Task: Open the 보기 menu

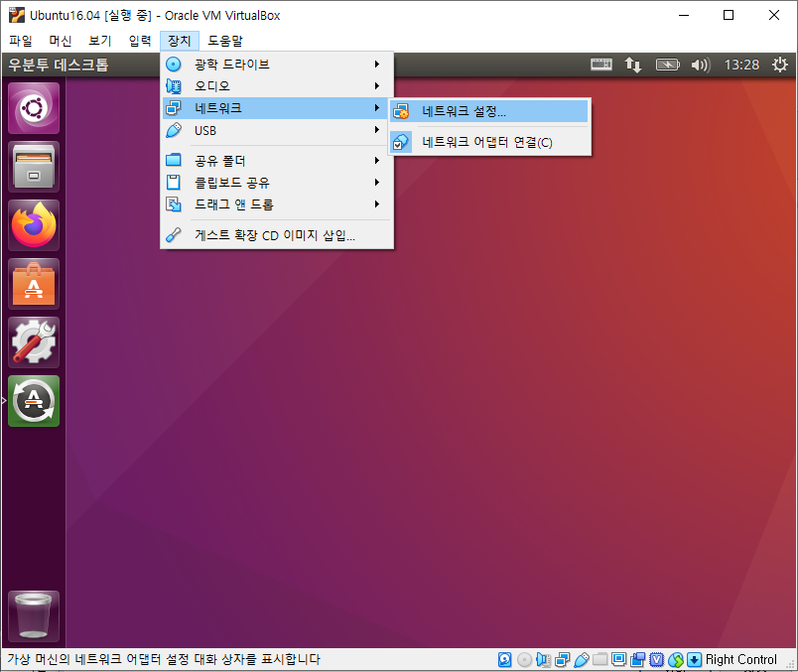Action: (99, 41)
